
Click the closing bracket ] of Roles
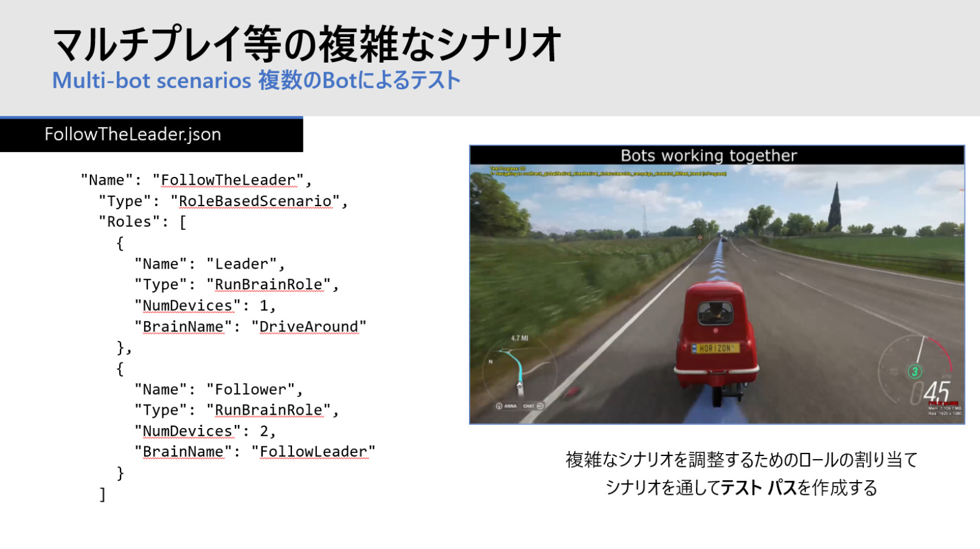click(x=102, y=494)
